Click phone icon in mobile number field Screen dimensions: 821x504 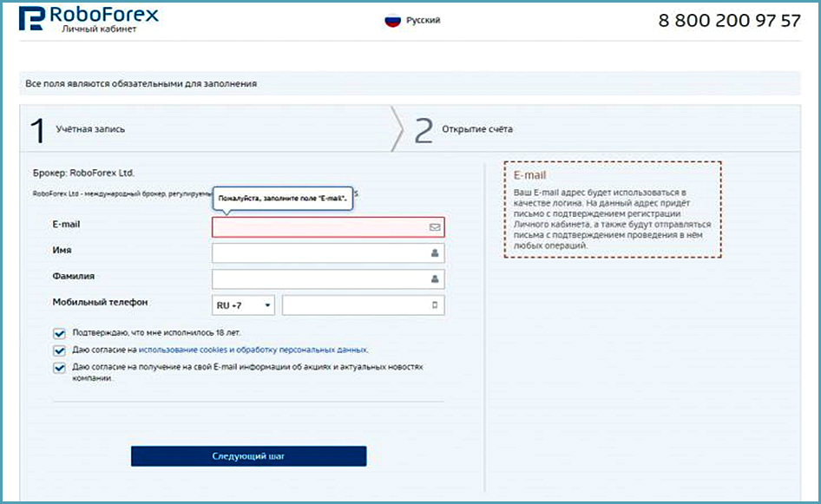(435, 305)
